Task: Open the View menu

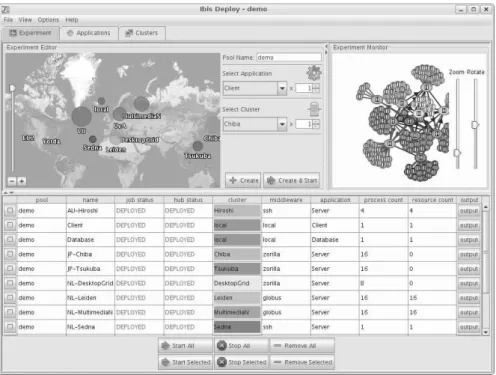Action: coord(25,20)
